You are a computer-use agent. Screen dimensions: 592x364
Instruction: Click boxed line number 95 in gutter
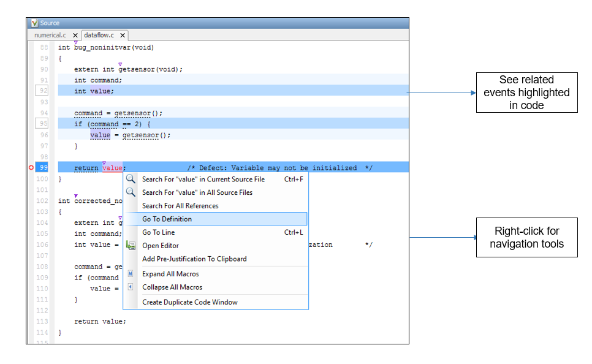point(43,124)
